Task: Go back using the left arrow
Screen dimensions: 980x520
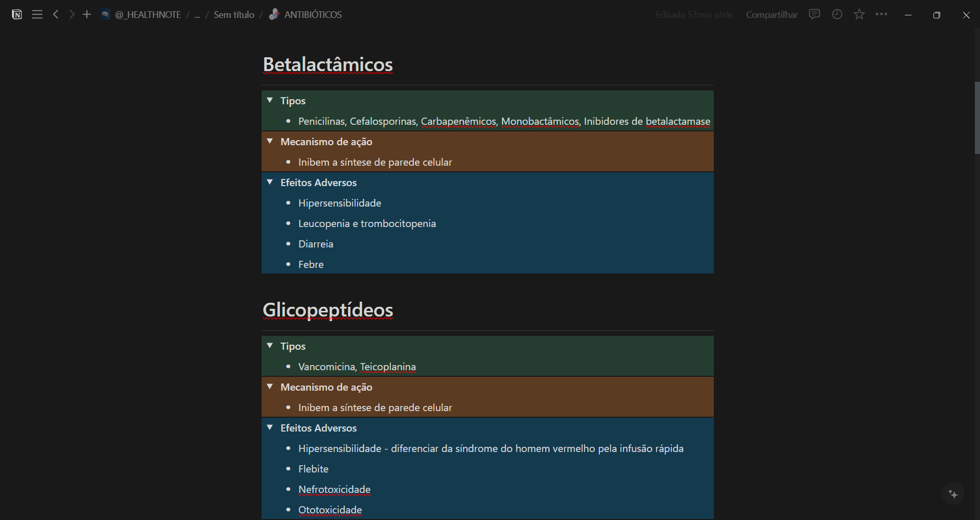Action: click(x=56, y=14)
